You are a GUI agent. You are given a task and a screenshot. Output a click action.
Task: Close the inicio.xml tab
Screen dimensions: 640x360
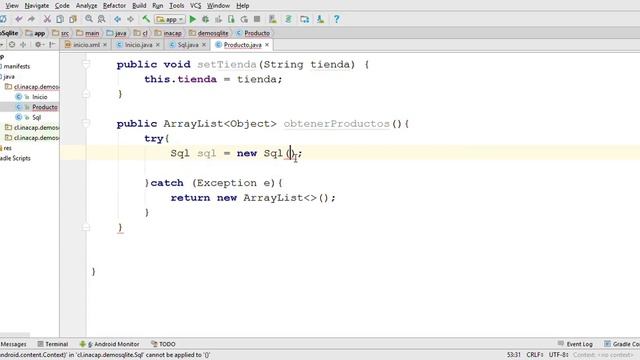[x=105, y=45]
